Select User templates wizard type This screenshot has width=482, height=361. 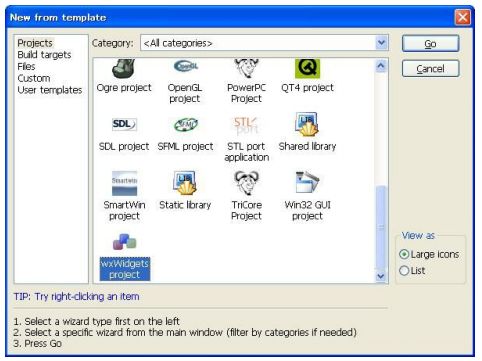[50, 90]
